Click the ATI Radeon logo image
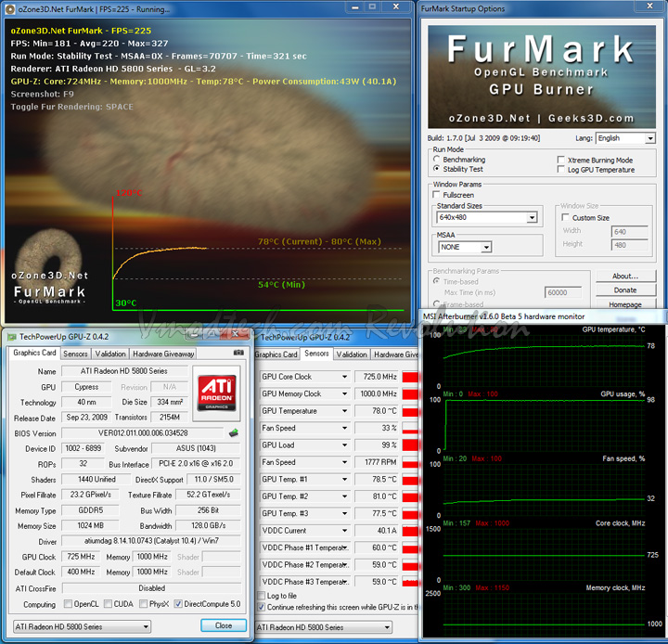The height and width of the screenshot is (644, 668). 218,394
